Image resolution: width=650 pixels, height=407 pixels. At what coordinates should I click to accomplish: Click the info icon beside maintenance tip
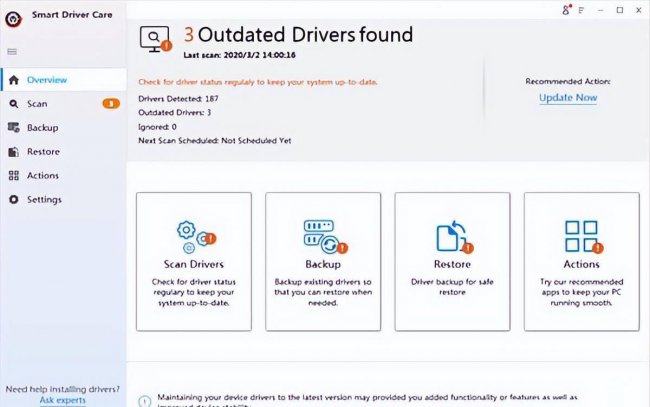(144, 402)
